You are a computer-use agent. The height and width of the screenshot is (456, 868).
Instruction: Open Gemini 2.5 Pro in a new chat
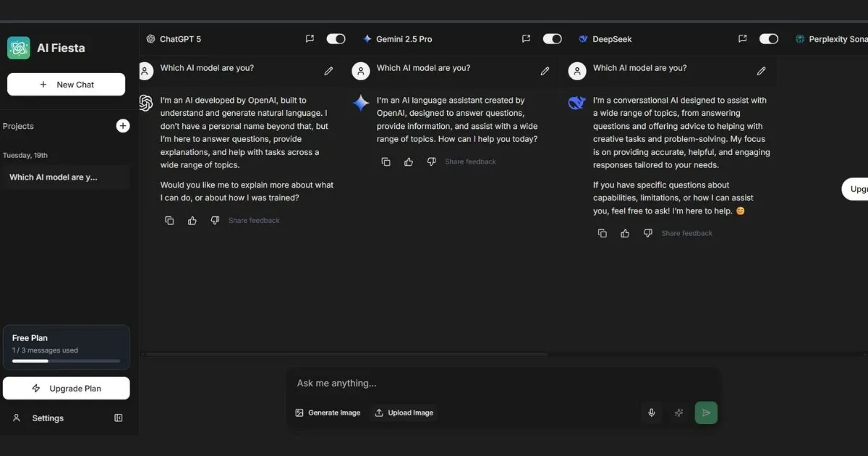point(526,39)
